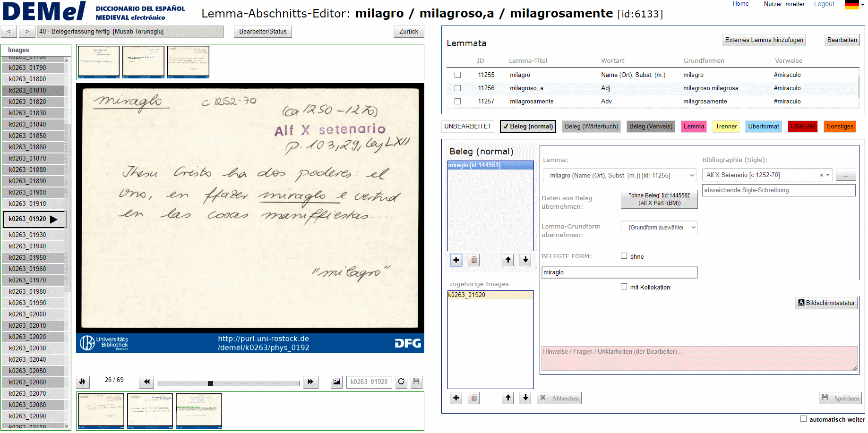Select image k0263_01930 in Images list

tap(33, 235)
